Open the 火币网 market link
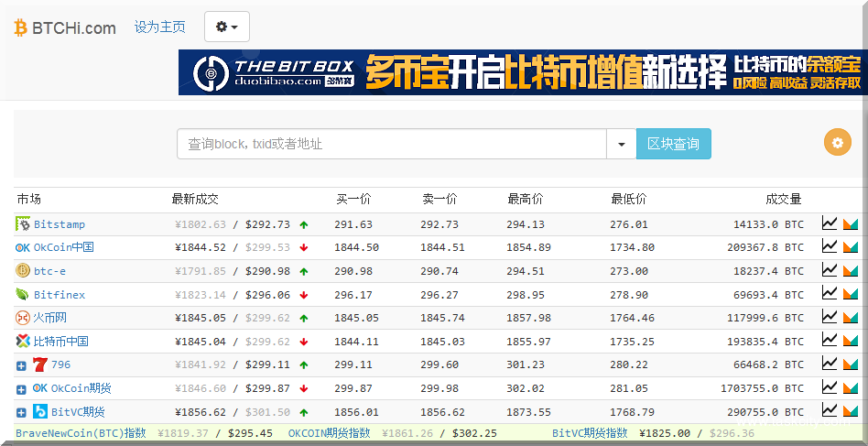The height and width of the screenshot is (446, 868). (49, 318)
